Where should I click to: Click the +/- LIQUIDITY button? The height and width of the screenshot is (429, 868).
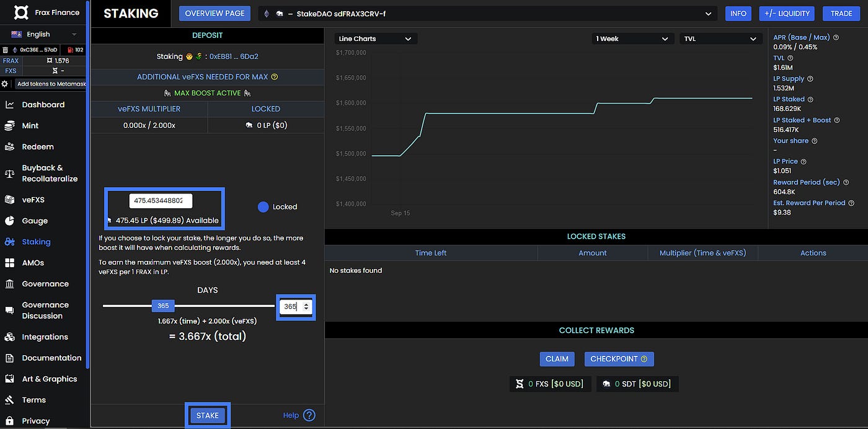(787, 13)
